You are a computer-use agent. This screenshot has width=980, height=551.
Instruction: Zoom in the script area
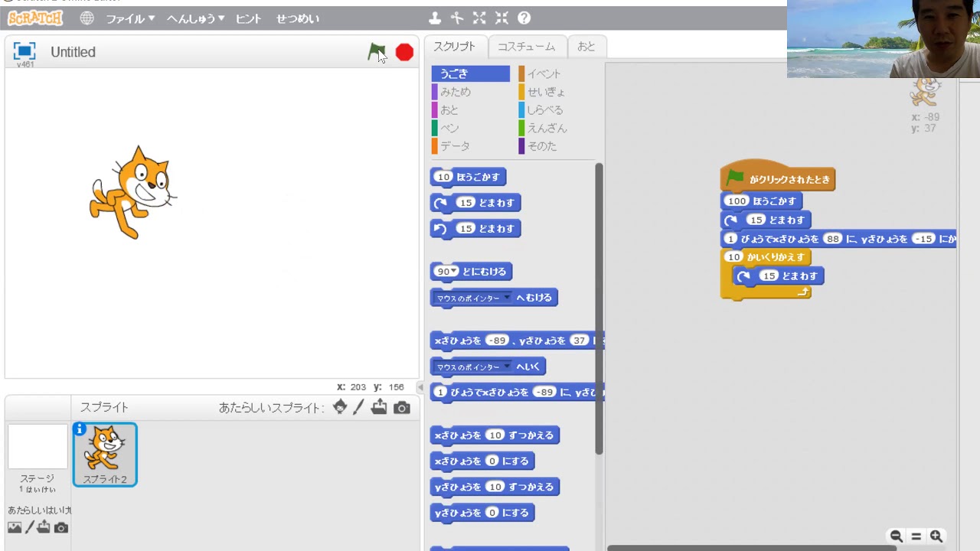(x=936, y=536)
